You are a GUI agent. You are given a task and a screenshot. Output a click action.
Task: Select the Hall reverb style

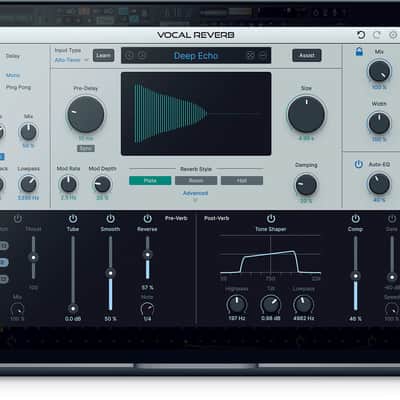point(242,180)
